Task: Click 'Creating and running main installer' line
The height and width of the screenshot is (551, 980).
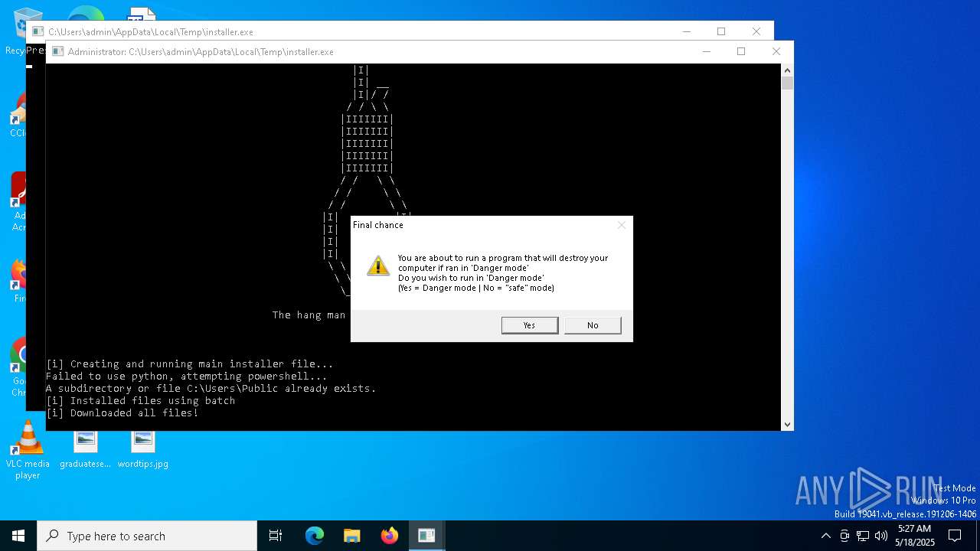Action: click(x=190, y=364)
